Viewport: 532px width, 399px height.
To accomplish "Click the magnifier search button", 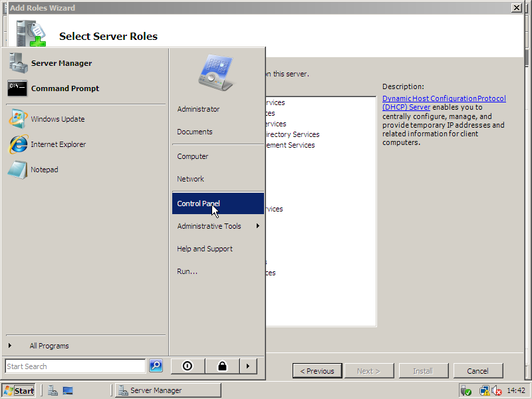I will [156, 366].
